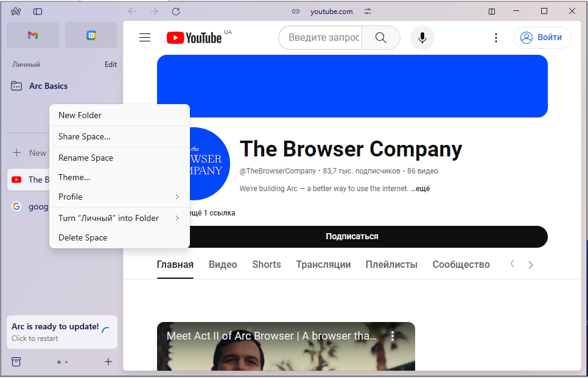
Task: Open the YouTube hamburger guide menu
Action: [x=145, y=38]
